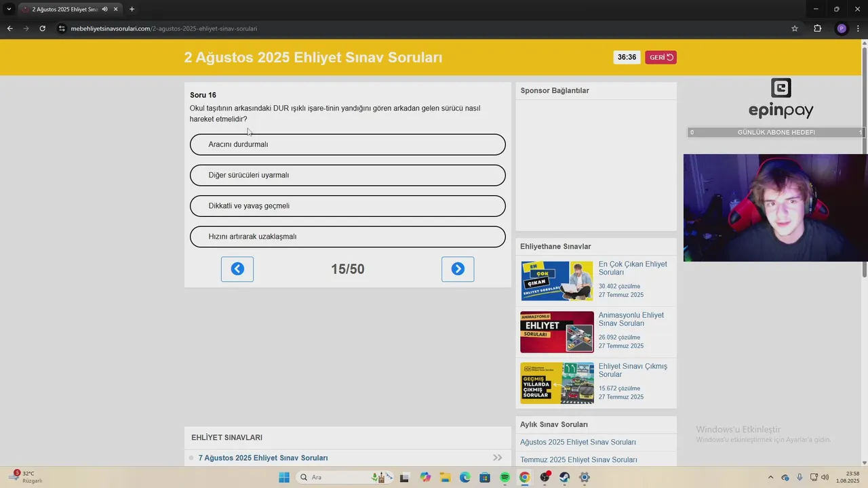Open Task View in the taskbar
Viewport: 868px width, 488px height.
(405, 477)
